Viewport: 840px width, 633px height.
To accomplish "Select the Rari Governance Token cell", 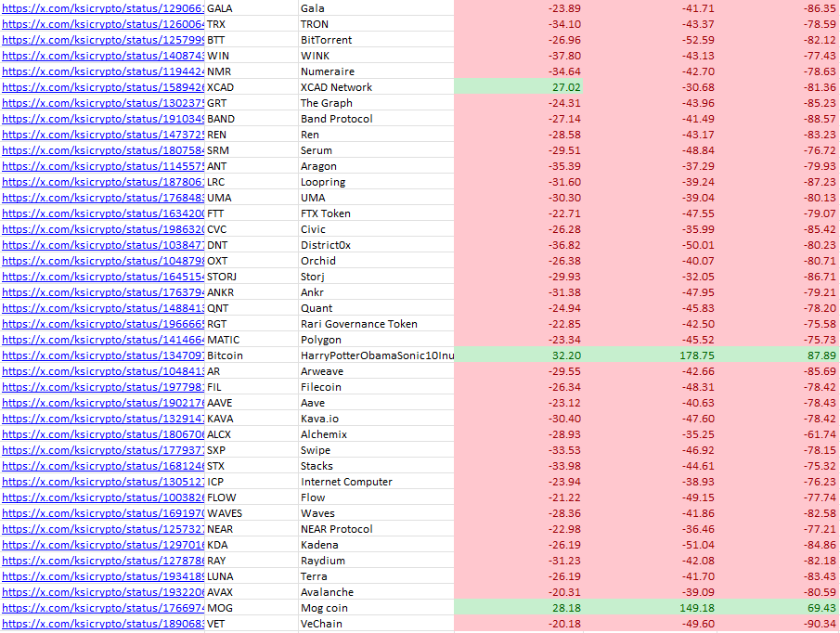I will 376,324.
